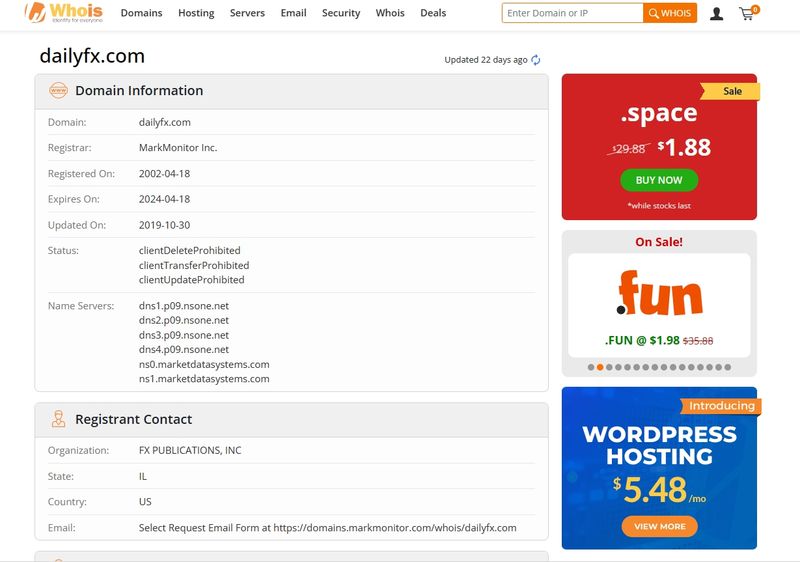Open the Hosting menu

196,13
